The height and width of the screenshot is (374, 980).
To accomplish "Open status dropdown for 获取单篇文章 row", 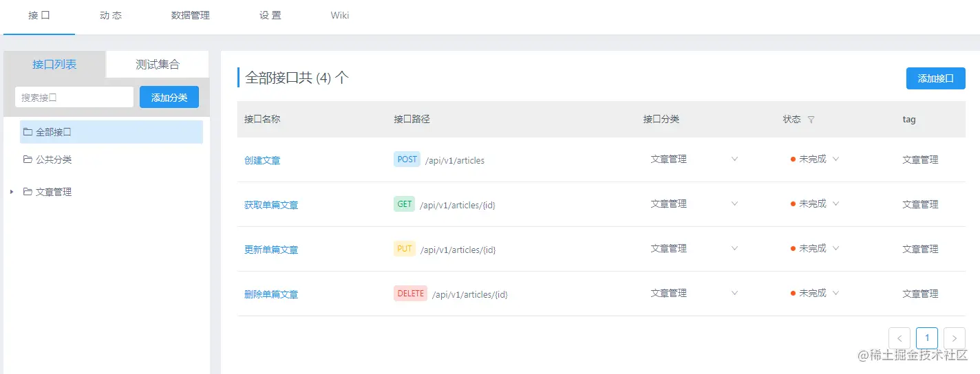I will [x=835, y=204].
